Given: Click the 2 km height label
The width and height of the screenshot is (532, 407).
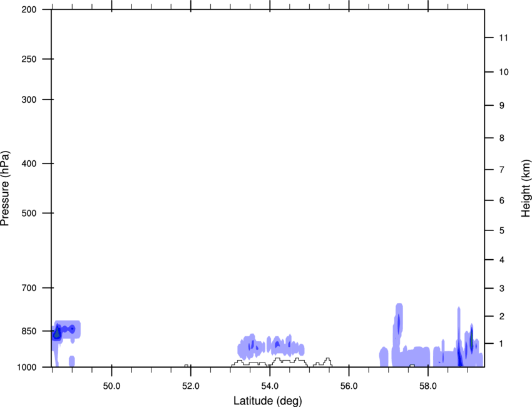Looking at the screenshot, I should click(502, 316).
